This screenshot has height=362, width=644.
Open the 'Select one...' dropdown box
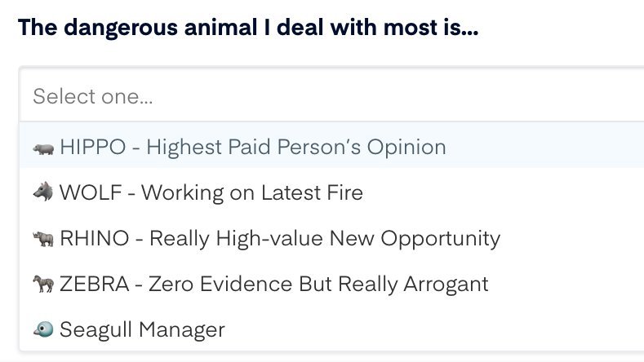click(326, 97)
